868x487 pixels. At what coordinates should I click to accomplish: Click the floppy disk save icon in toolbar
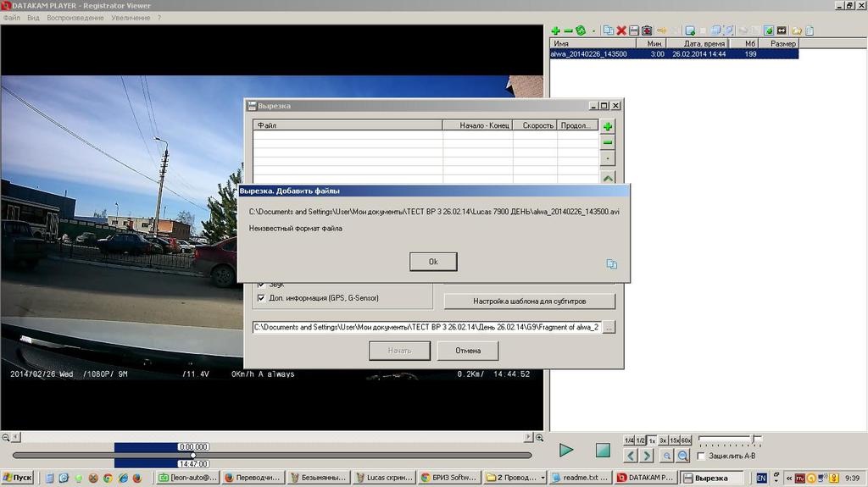click(633, 30)
